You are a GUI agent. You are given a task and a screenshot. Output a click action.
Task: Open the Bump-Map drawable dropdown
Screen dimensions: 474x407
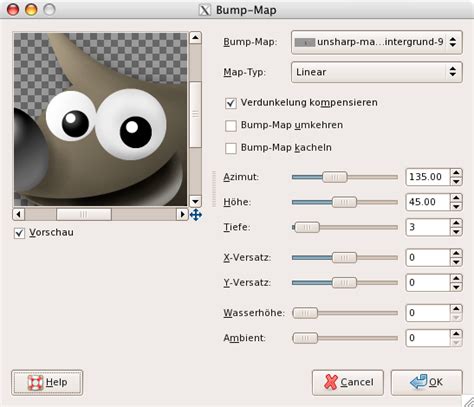(377, 42)
